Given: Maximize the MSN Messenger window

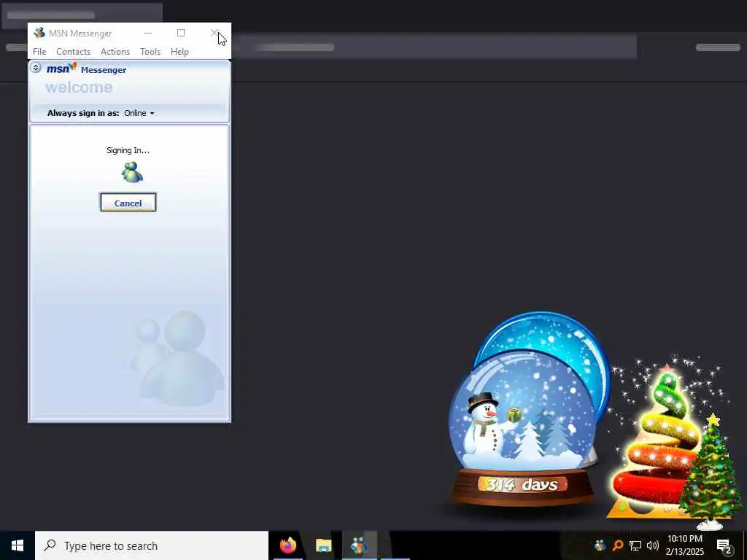Looking at the screenshot, I should point(181,33).
